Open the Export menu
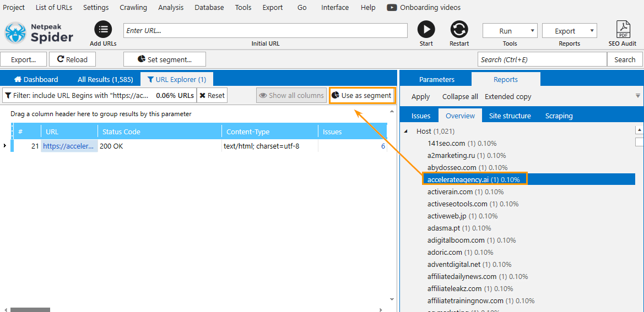Screen dimensions: 644x312 coord(273,7)
